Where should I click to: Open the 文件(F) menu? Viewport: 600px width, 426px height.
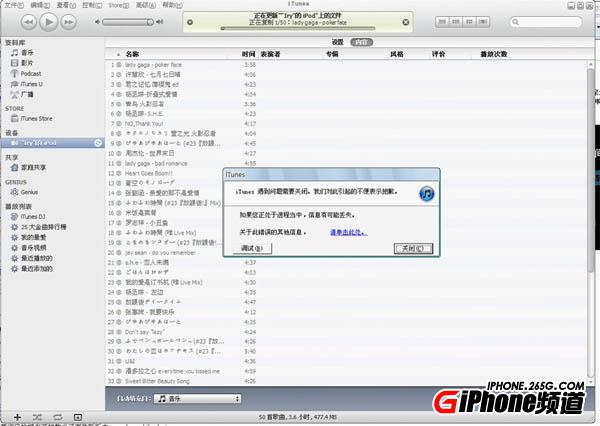pyautogui.click(x=14, y=5)
